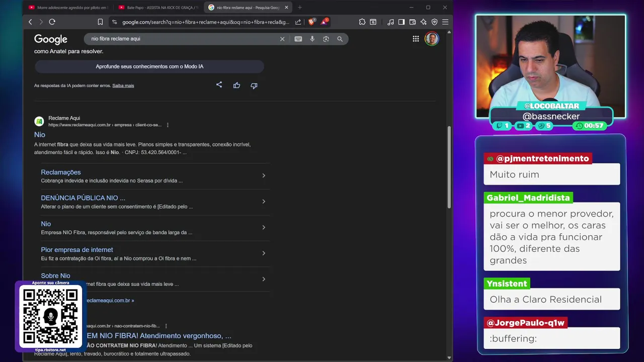Open the Google apps grid
644x362 pixels.
(416, 39)
